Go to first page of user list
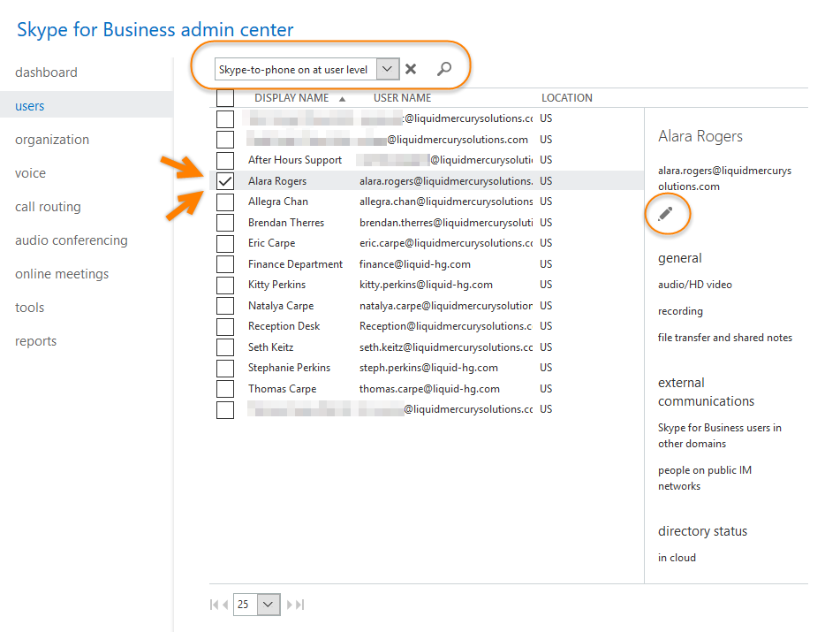The image size is (840, 632). pyautogui.click(x=214, y=605)
